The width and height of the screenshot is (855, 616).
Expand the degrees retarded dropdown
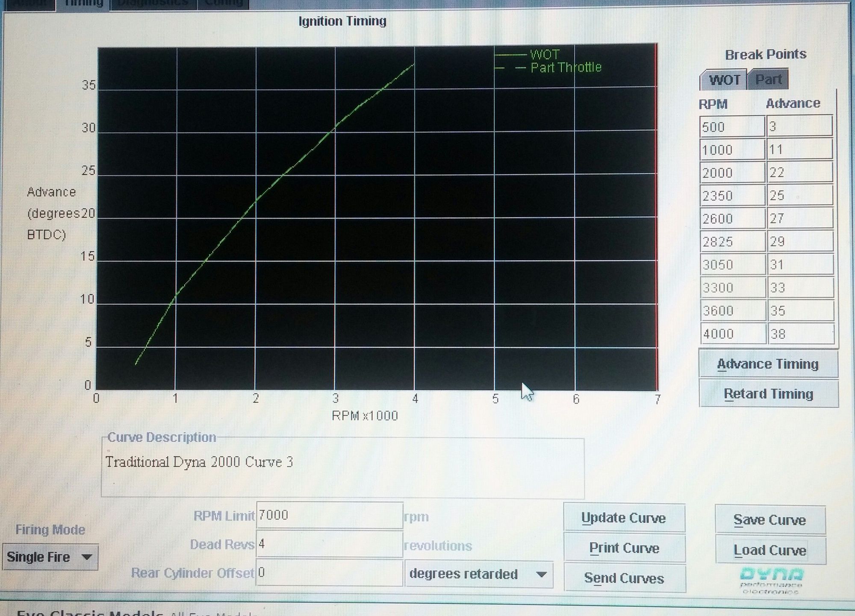[x=478, y=574]
